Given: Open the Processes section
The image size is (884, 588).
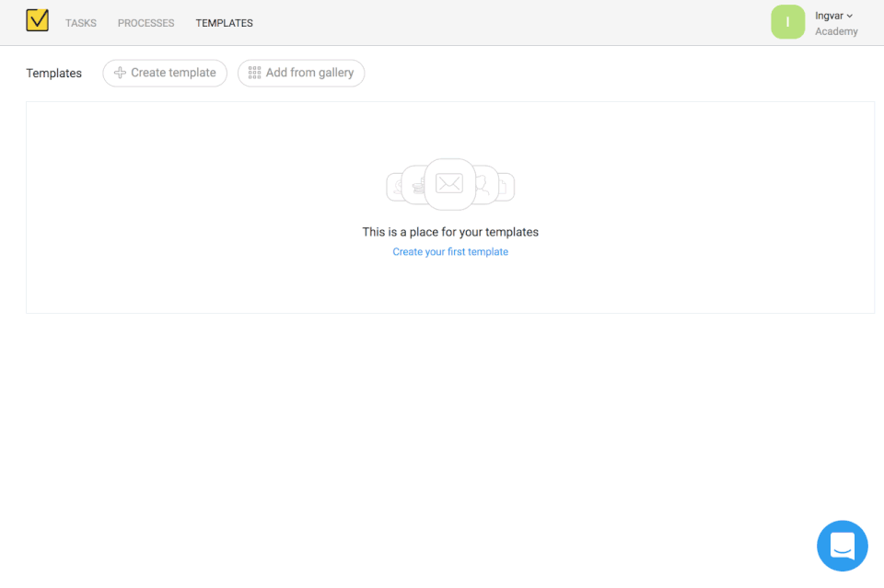Looking at the screenshot, I should point(145,23).
